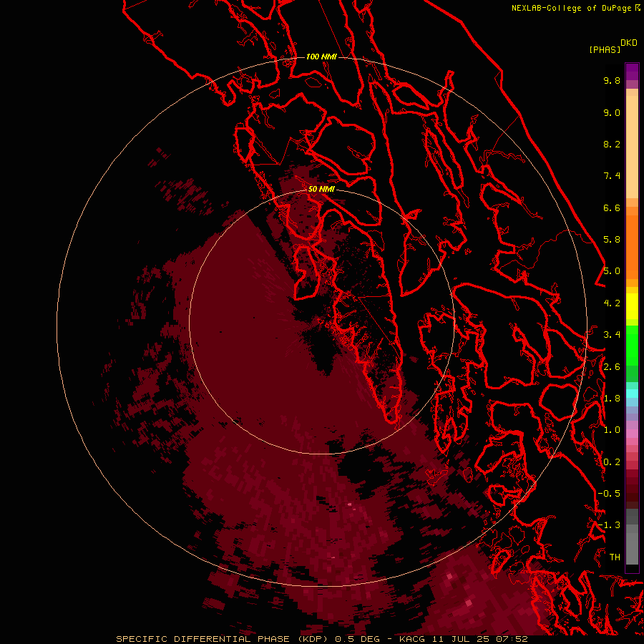Click the 1.8 value on color scale
Screen dimensions: 644x644
(x=612, y=399)
